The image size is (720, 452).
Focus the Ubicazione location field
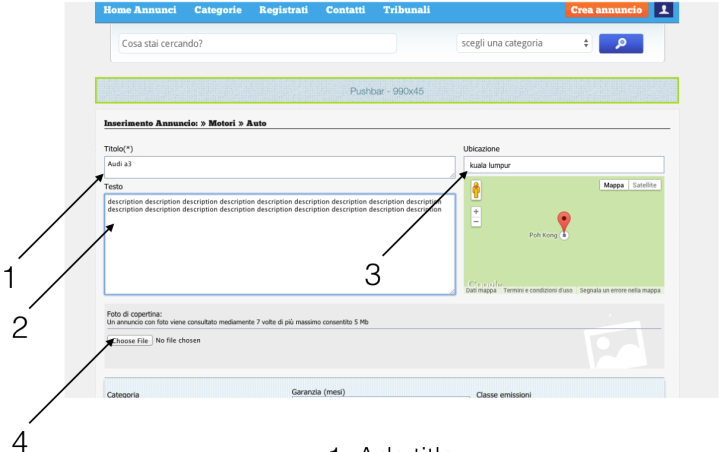pos(563,166)
